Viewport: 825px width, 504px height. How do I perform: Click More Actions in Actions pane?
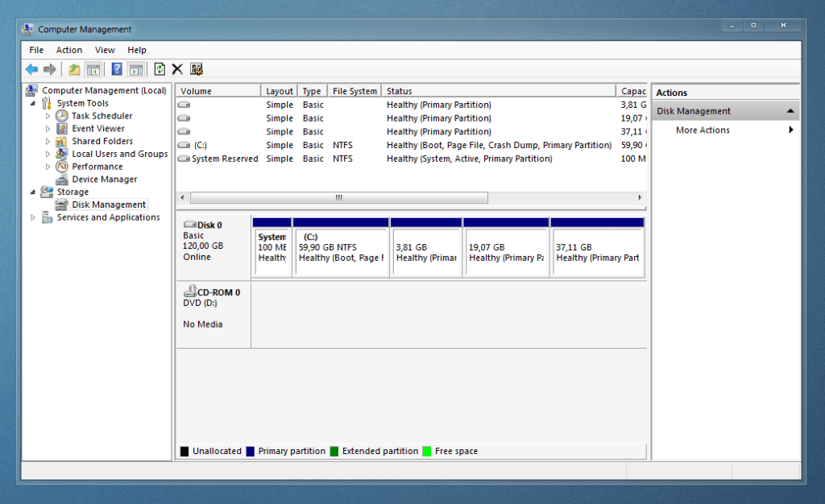tap(703, 130)
